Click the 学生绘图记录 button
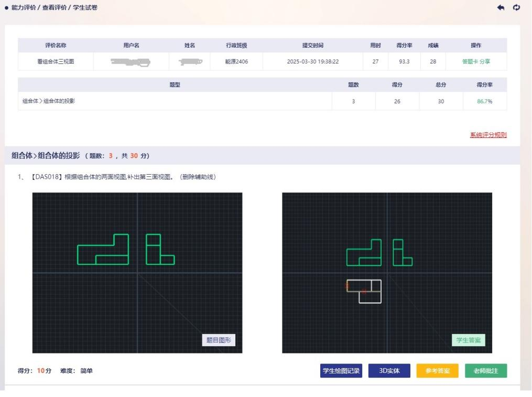Image resolution: width=532 pixels, height=397 pixels. pos(341,371)
